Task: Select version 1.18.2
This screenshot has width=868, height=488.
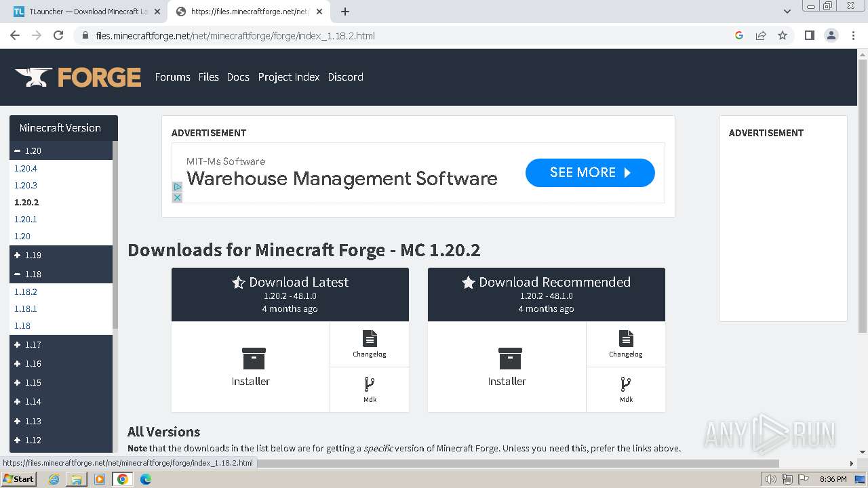Action: coord(26,291)
